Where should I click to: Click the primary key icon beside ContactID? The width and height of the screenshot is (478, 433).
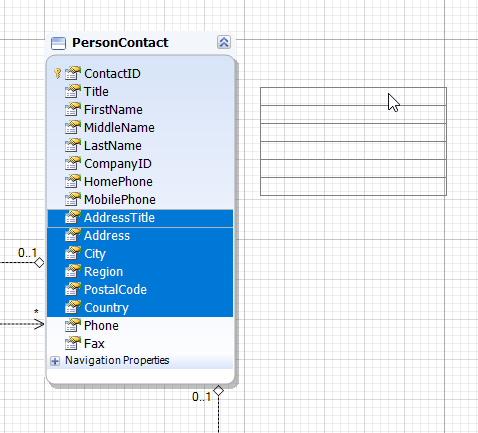pos(57,73)
